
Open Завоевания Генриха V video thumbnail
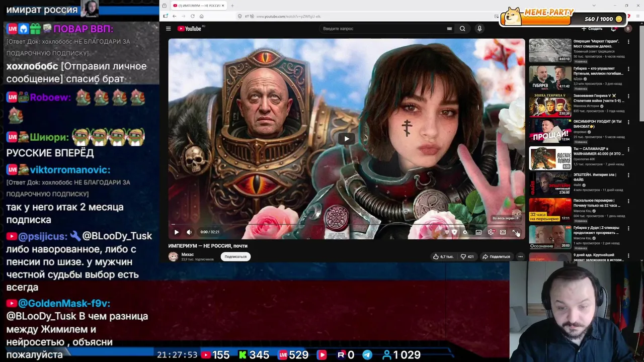pos(550,105)
